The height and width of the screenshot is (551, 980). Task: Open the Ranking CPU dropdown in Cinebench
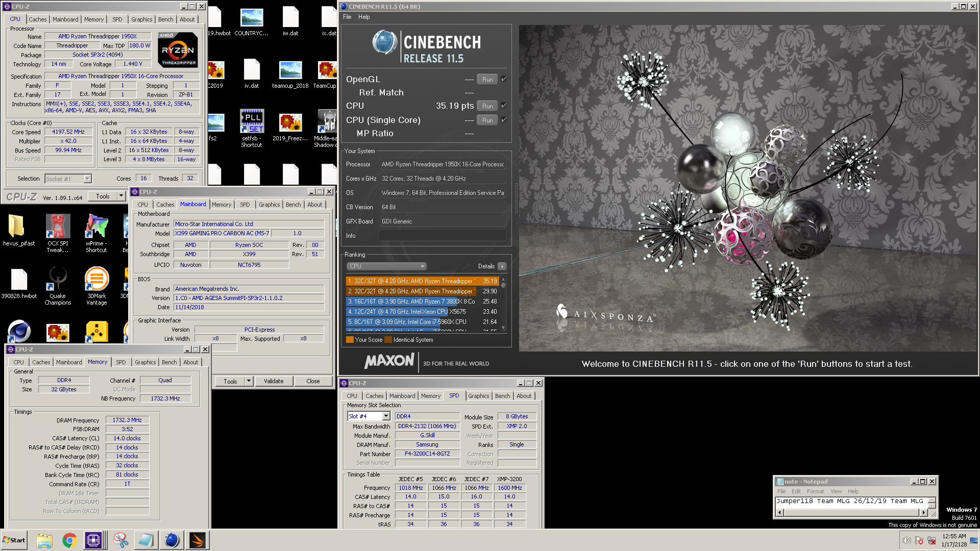pos(386,266)
